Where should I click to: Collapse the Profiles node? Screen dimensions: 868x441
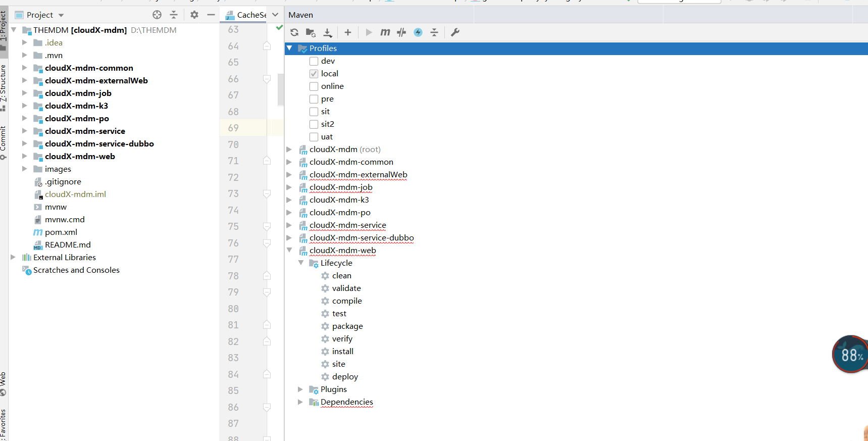click(x=289, y=48)
